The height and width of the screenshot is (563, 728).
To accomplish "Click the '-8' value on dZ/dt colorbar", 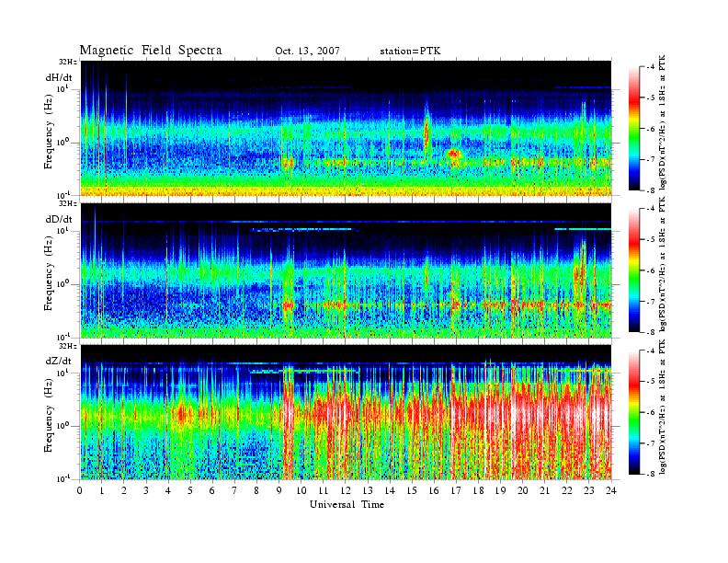I will point(651,474).
